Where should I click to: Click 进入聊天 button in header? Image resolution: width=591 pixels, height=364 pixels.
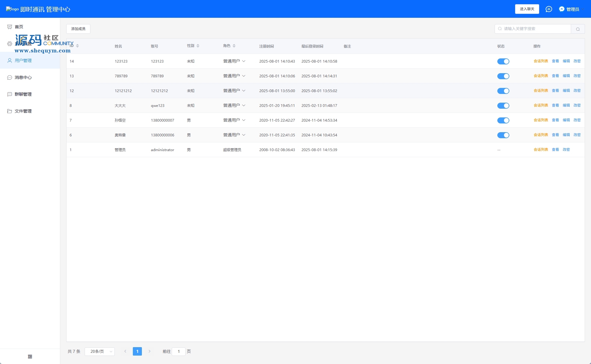click(x=527, y=9)
